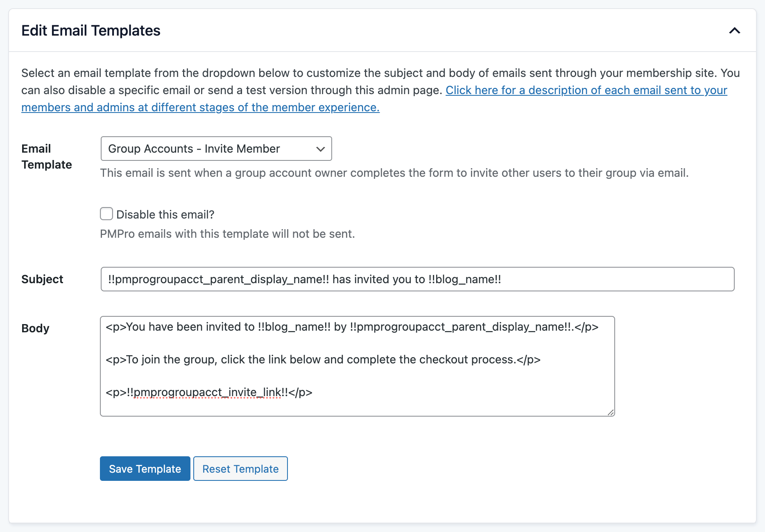Select "Group Accounts - Invite Member" template option

pyautogui.click(x=193, y=149)
